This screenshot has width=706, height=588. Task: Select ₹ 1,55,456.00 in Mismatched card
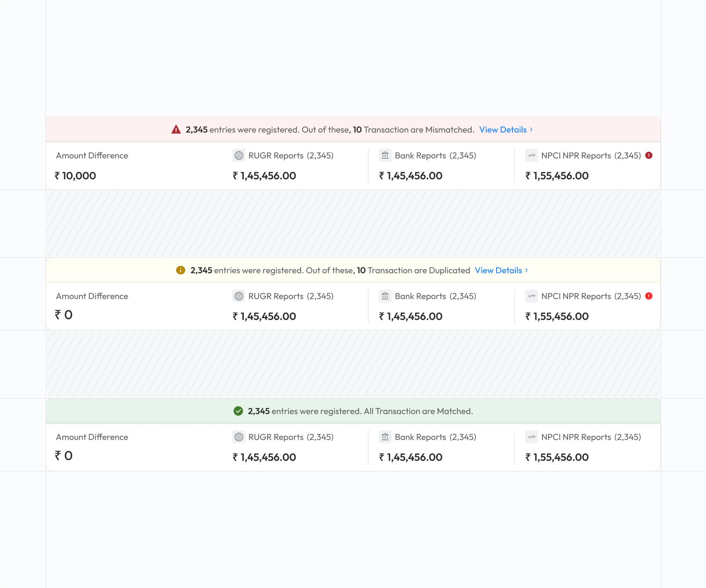[557, 176]
